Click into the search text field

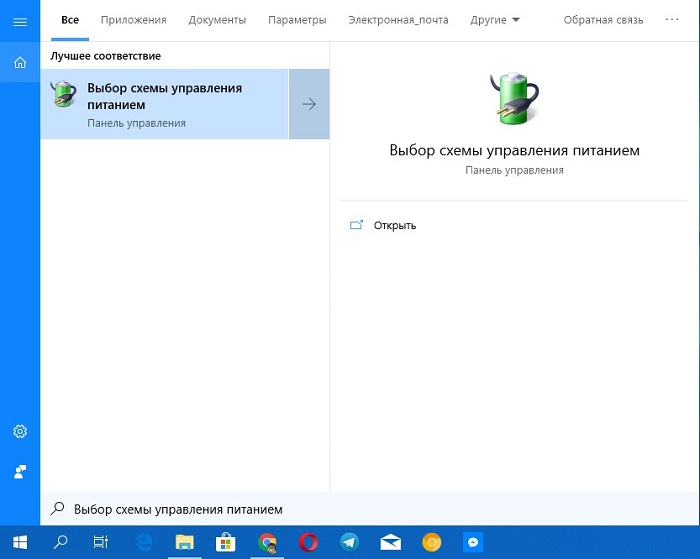point(370,509)
